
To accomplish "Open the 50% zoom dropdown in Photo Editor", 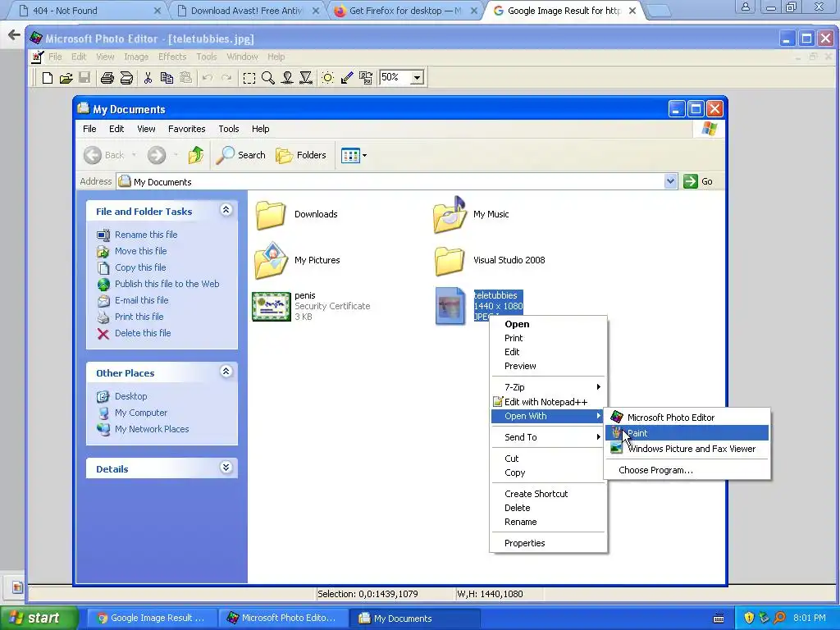I will (x=417, y=78).
